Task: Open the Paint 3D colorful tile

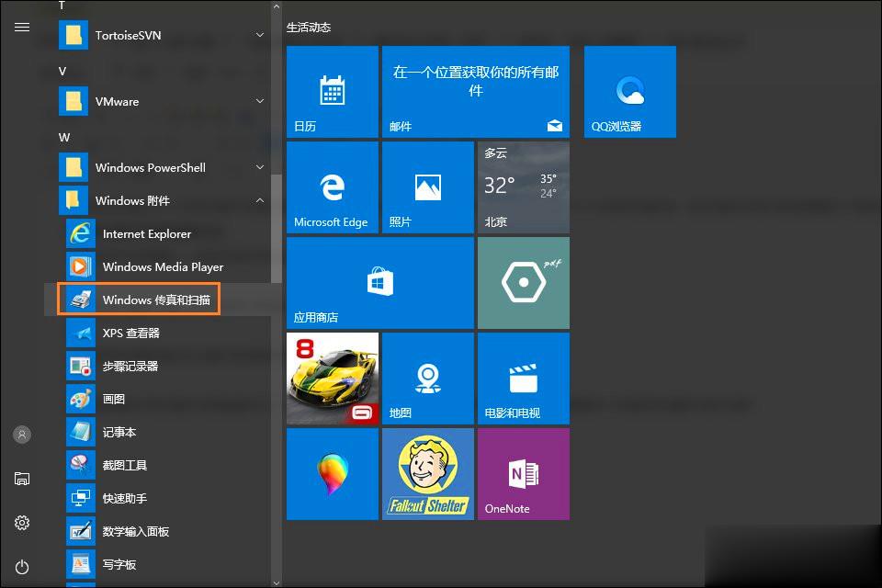Action: point(333,474)
